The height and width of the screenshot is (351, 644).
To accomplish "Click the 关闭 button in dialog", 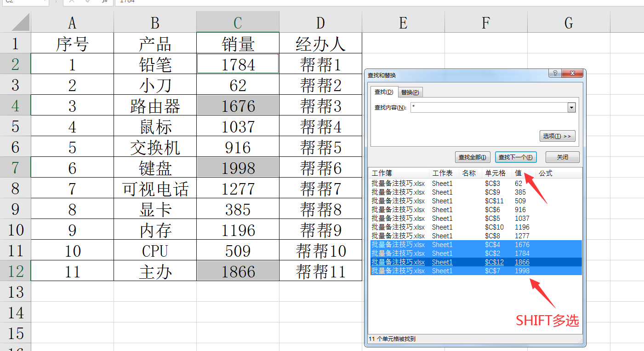I will pos(563,157).
